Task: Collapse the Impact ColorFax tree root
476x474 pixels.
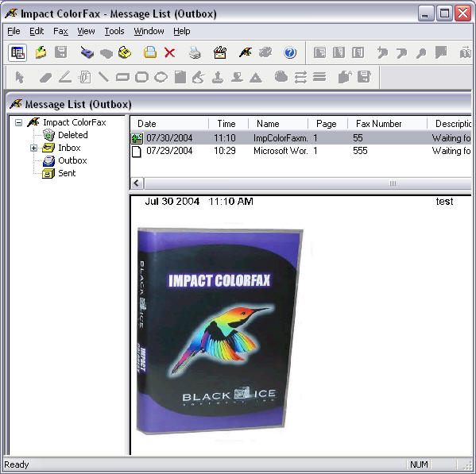Action: (x=18, y=122)
